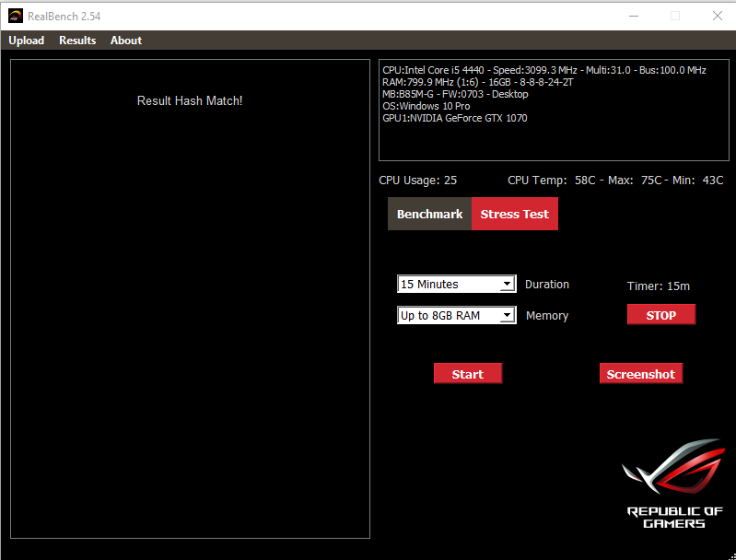Open the Upload menu
This screenshot has height=560, width=736.
click(27, 41)
